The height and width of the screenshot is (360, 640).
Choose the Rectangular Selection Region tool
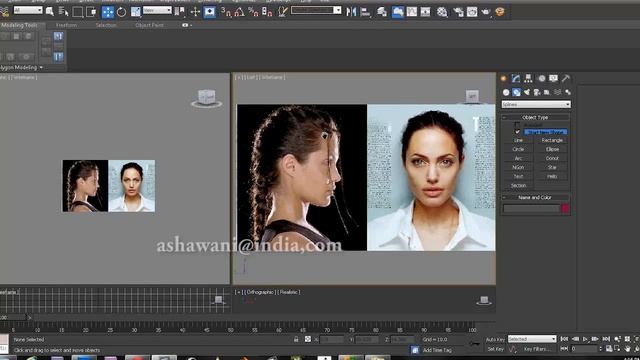(x=77, y=11)
